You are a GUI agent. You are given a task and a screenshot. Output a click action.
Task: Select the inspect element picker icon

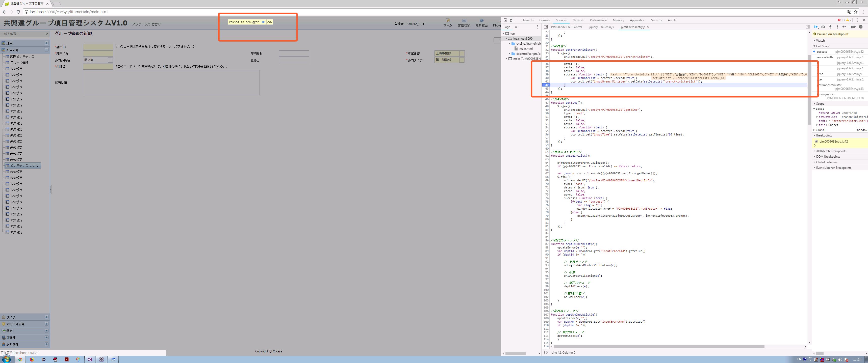pos(505,20)
